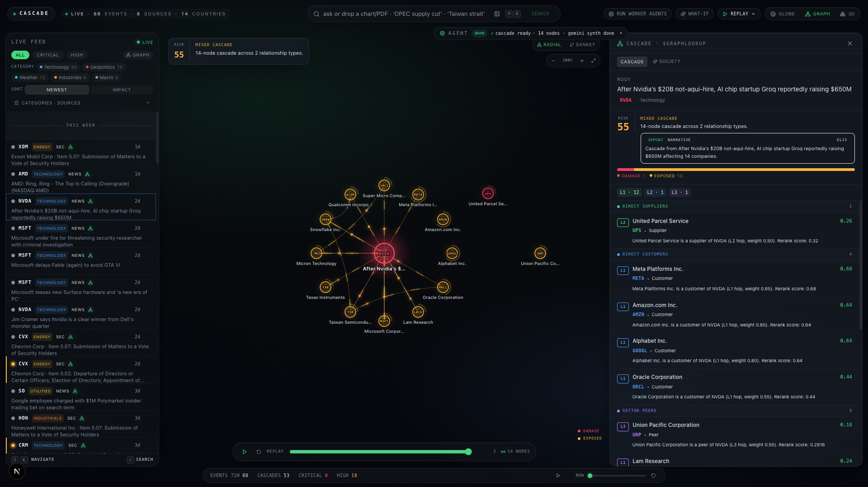Select the SNOW node in the graph

(325, 220)
